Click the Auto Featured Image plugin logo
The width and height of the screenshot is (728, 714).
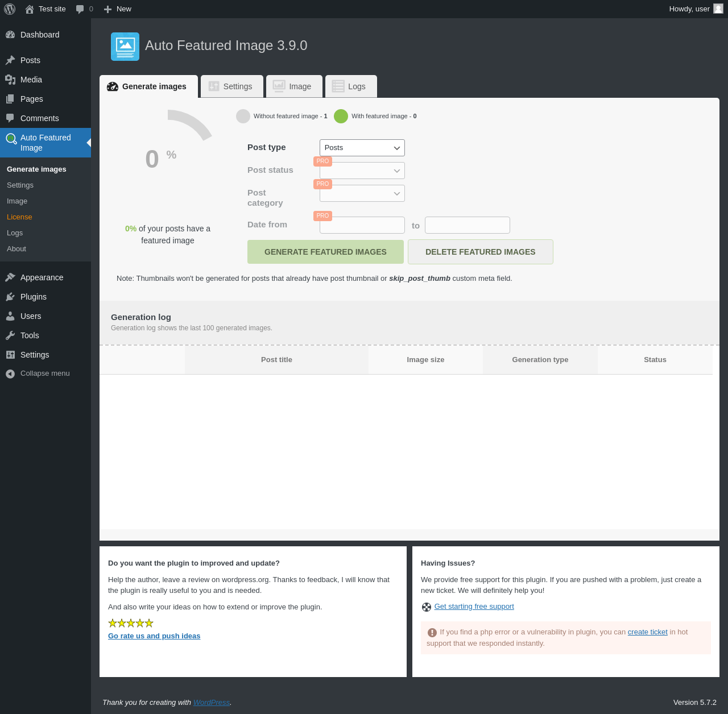(x=125, y=47)
